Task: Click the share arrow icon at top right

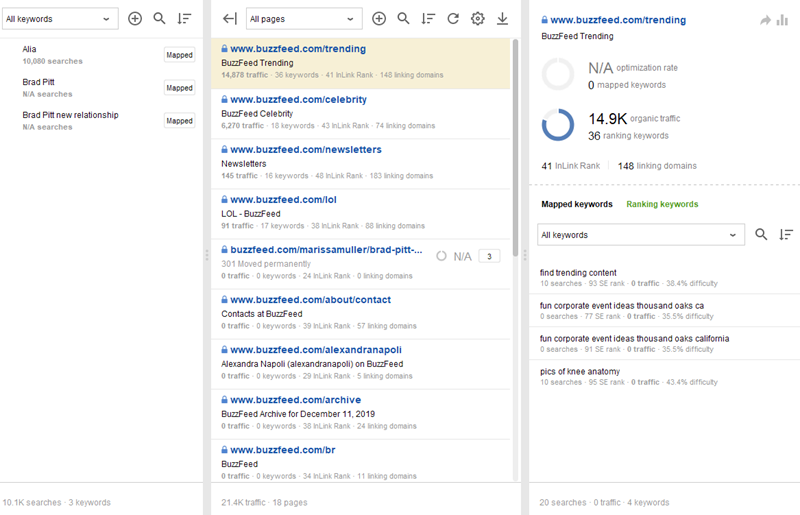Action: pyautogui.click(x=765, y=20)
